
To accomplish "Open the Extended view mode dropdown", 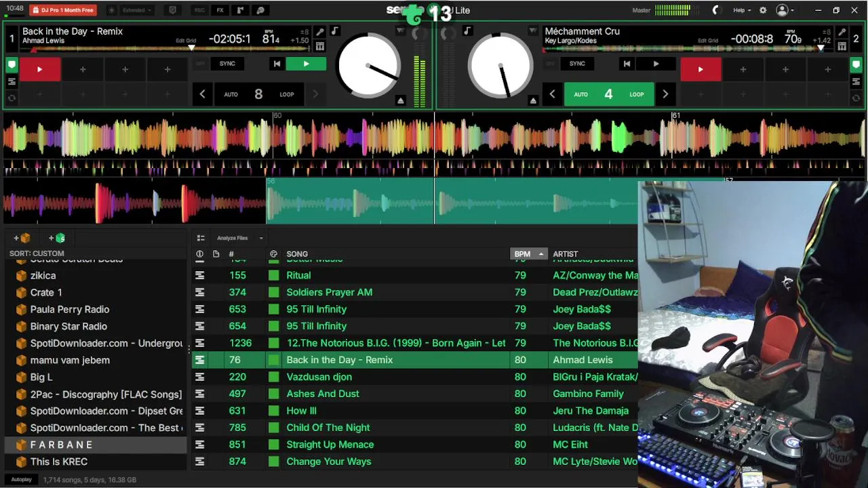I will click(138, 10).
